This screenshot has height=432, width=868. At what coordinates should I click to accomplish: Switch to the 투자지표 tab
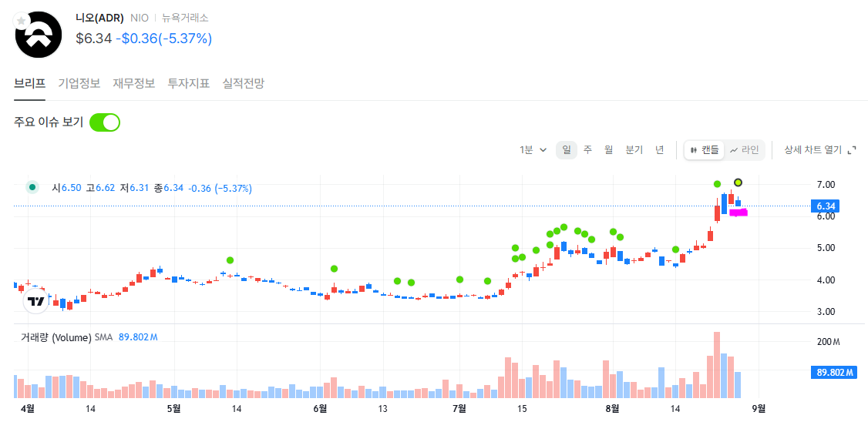[189, 84]
